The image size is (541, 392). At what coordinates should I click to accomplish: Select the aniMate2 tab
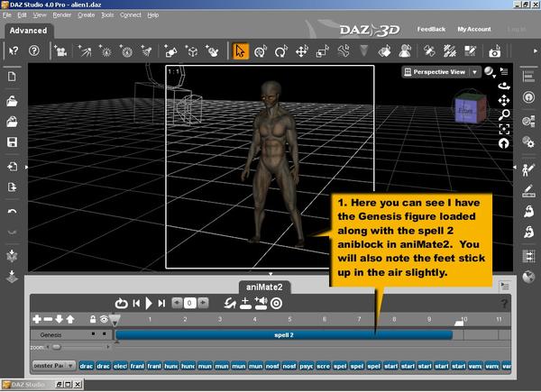point(264,287)
